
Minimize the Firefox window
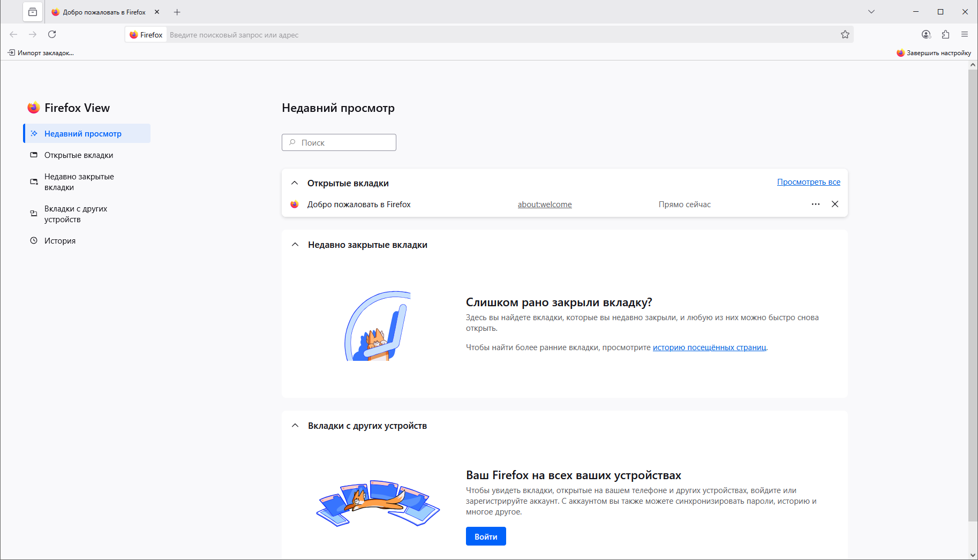point(916,12)
